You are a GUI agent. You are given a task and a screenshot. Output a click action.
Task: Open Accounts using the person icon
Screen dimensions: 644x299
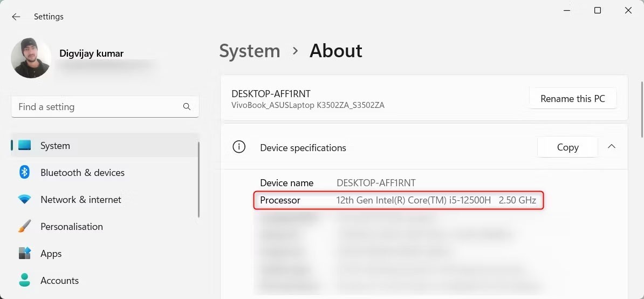pos(24,281)
